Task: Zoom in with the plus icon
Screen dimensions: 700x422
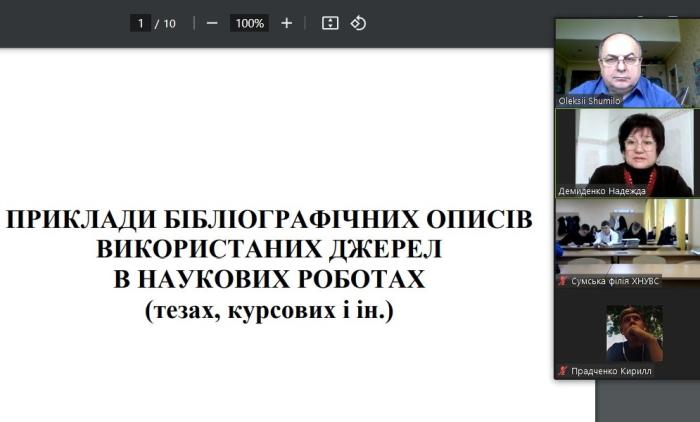Action: pos(287,23)
